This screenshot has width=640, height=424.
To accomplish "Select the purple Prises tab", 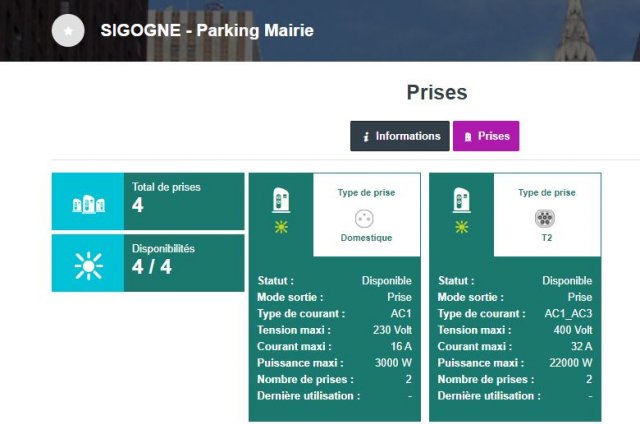I will coord(486,136).
